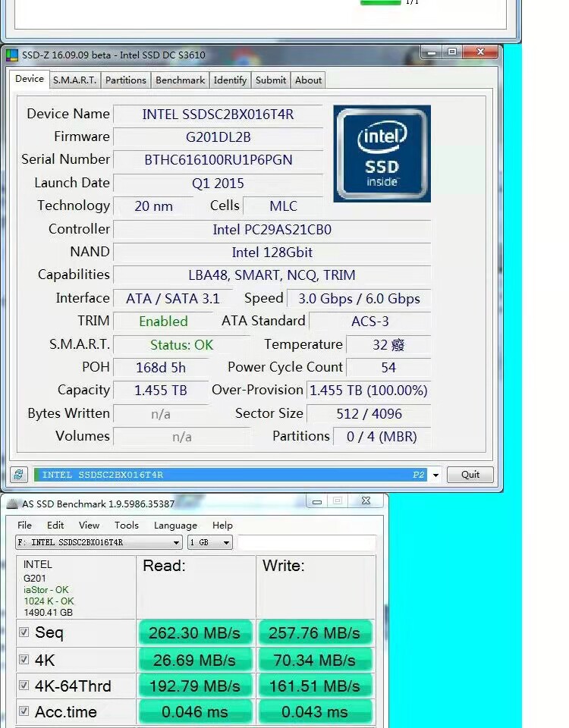The width and height of the screenshot is (569, 728).
Task: Click the Launch Date value Q1 2015
Action: click(x=218, y=183)
